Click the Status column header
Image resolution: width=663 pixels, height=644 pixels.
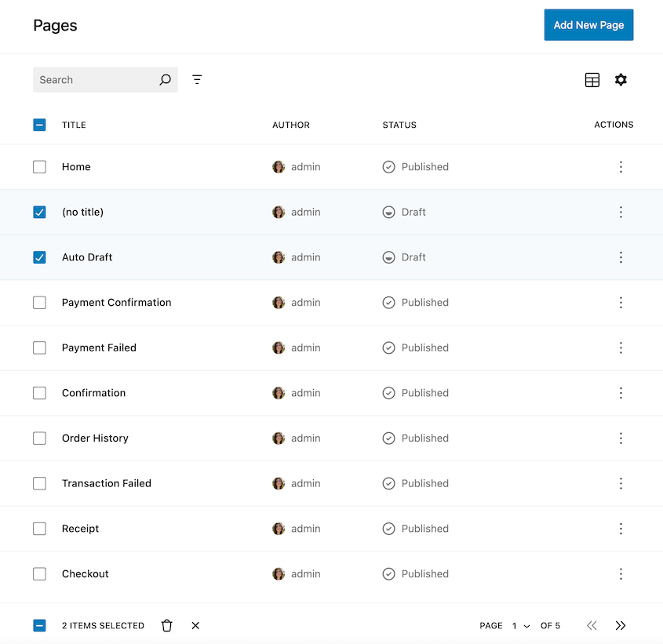click(x=399, y=125)
